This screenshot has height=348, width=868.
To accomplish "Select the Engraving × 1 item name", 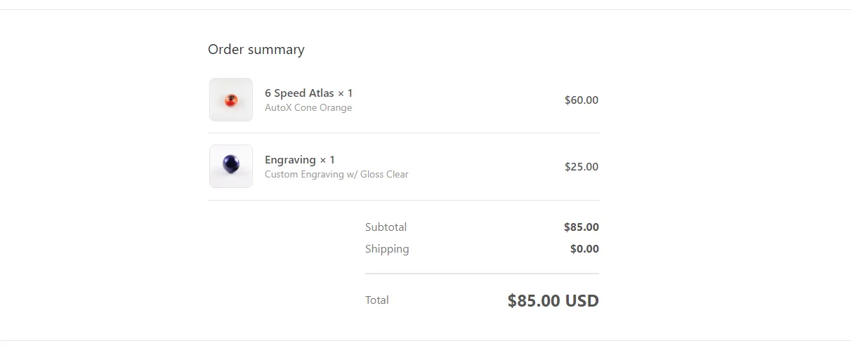I will pos(300,159).
